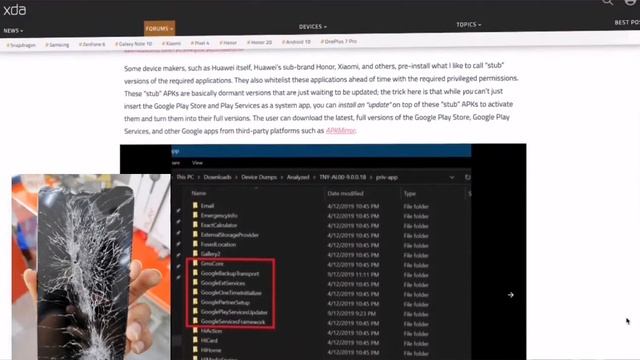Expand the FORUMS menu
This screenshot has height=360, width=640.
point(159,29)
